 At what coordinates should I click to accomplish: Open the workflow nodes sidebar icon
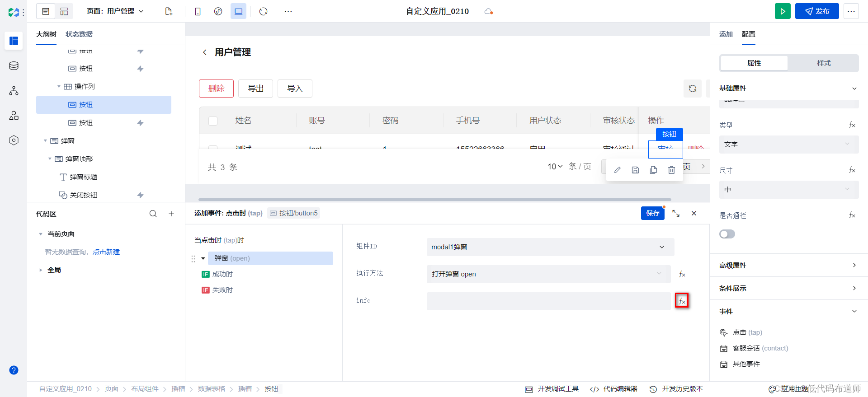point(14,91)
